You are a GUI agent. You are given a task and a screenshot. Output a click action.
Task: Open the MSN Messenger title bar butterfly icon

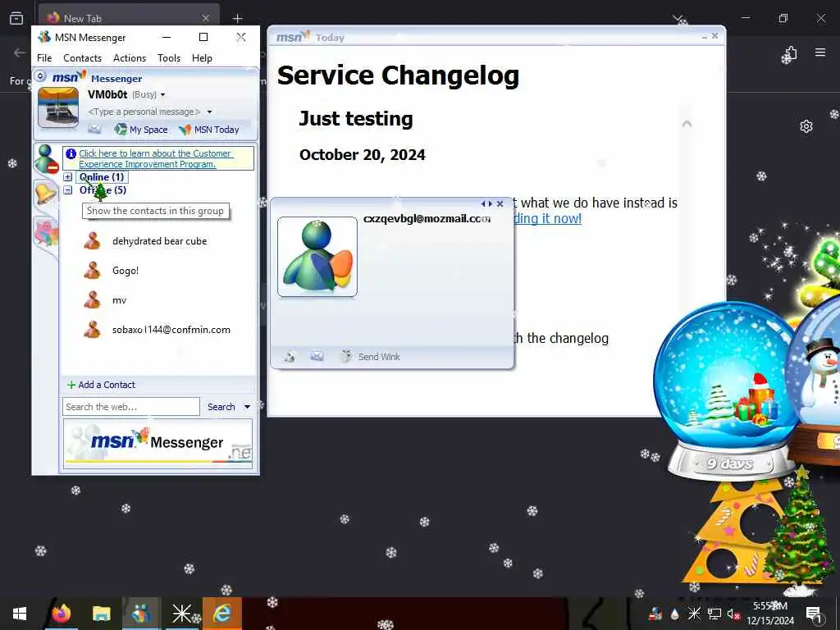[x=44, y=37]
